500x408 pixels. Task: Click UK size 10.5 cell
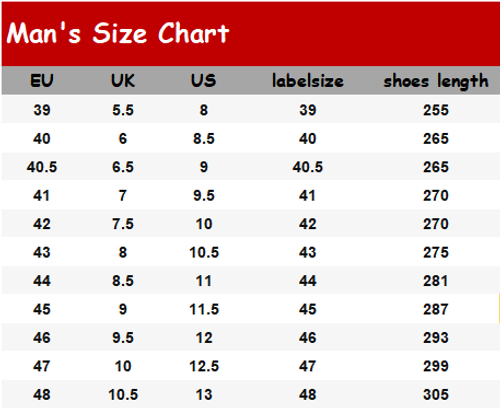[123, 395]
